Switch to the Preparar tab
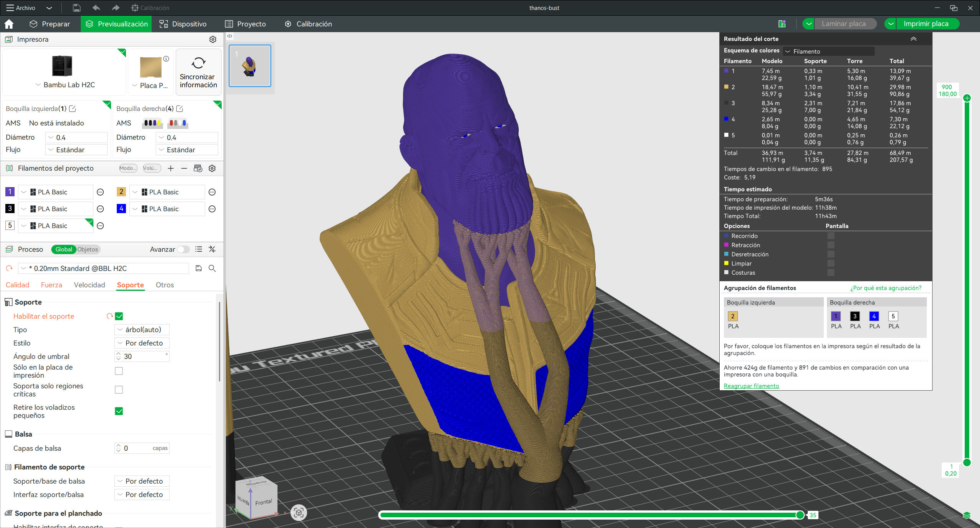The width and height of the screenshot is (980, 528). click(x=50, y=24)
